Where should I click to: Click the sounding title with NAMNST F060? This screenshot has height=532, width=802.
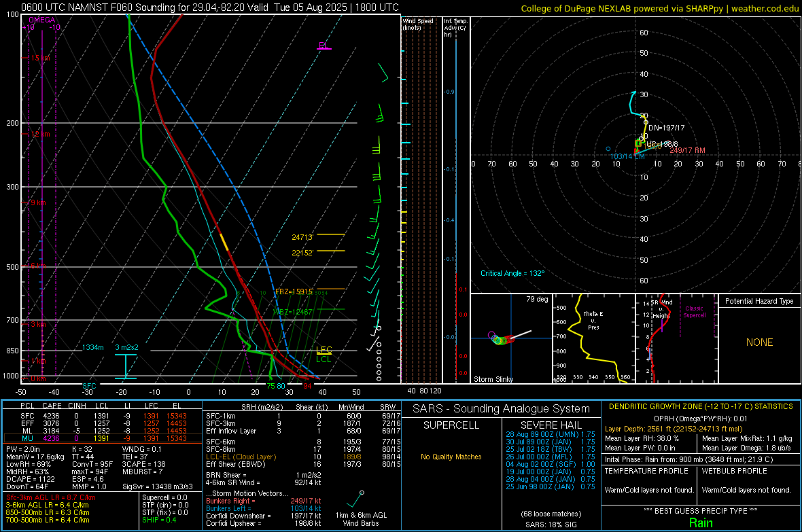(x=210, y=7)
